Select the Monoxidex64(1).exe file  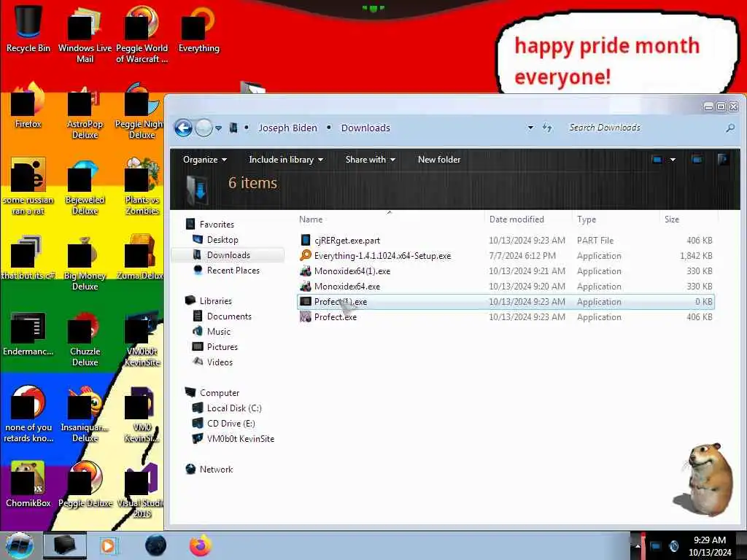click(506, 271)
